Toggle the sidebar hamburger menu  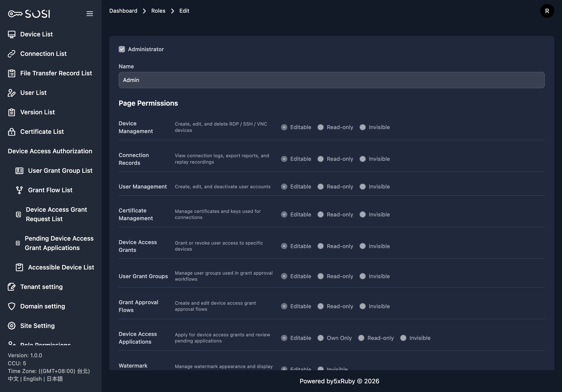pos(90,14)
